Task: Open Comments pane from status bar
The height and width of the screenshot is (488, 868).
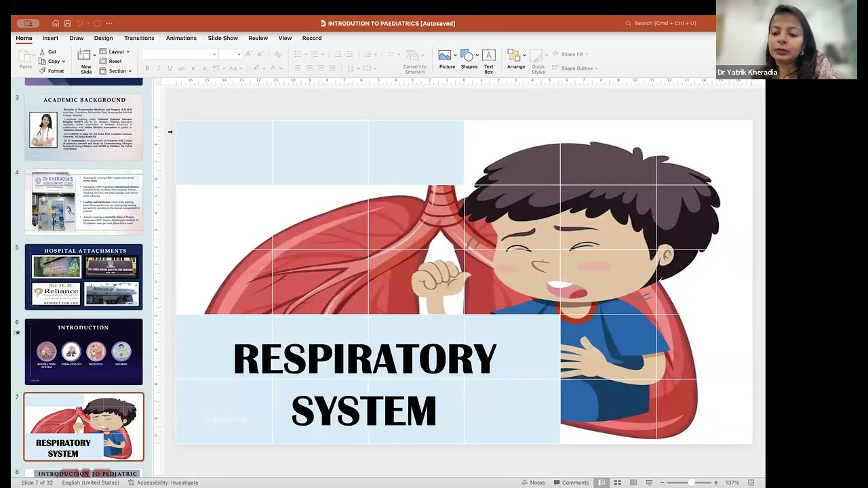Action: [571, 483]
